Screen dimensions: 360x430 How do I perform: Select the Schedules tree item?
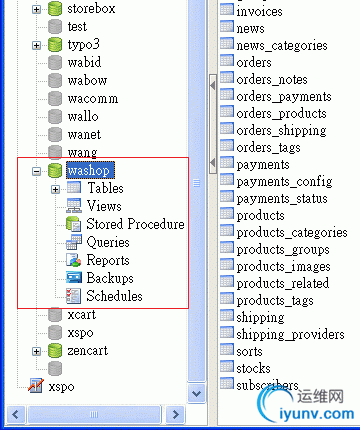(x=114, y=296)
